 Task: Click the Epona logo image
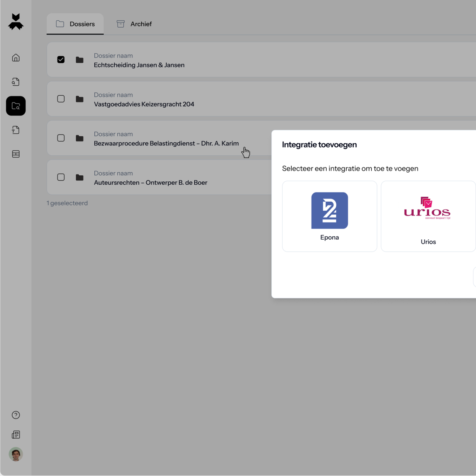point(330,210)
